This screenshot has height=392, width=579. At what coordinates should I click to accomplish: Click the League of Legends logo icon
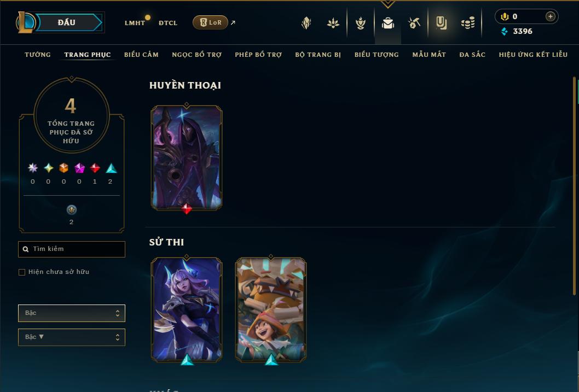[26, 22]
